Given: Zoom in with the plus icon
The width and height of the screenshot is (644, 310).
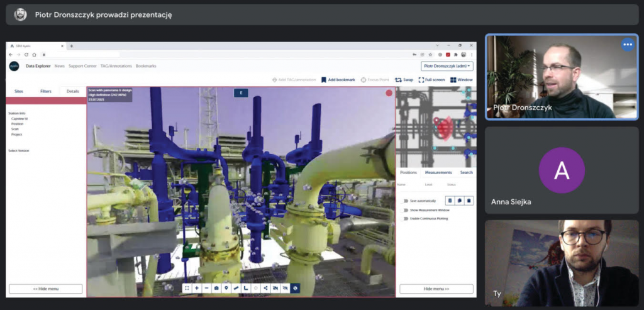Looking at the screenshot, I should 197,288.
